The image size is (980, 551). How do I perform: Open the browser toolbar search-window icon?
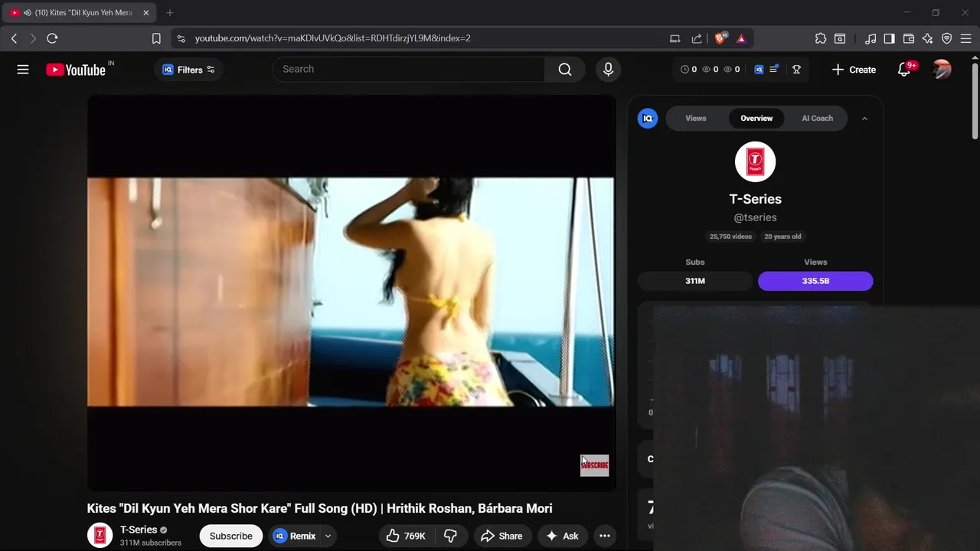[x=840, y=38]
